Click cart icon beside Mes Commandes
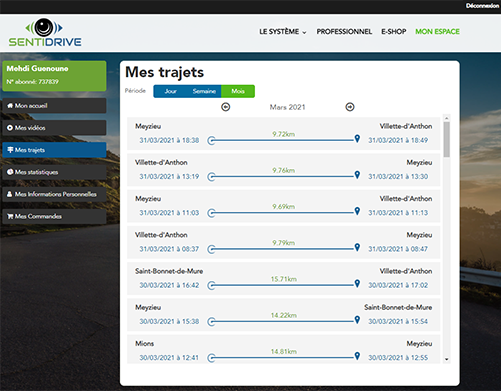The image size is (501, 391). click(10, 216)
